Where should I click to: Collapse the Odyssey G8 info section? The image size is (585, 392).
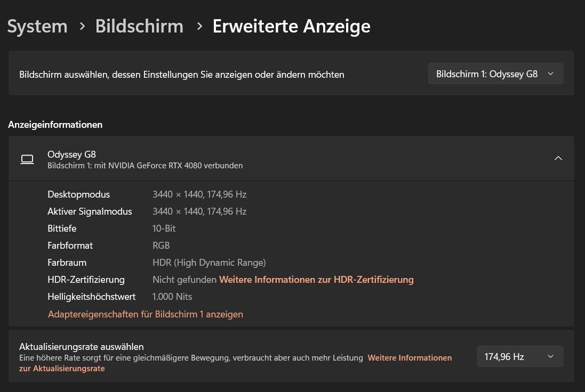pyautogui.click(x=558, y=158)
